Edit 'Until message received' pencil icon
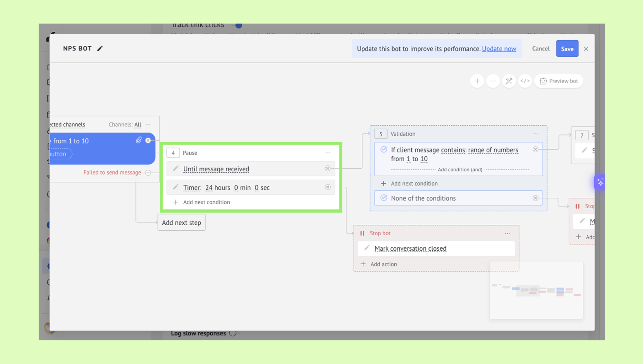 (176, 169)
